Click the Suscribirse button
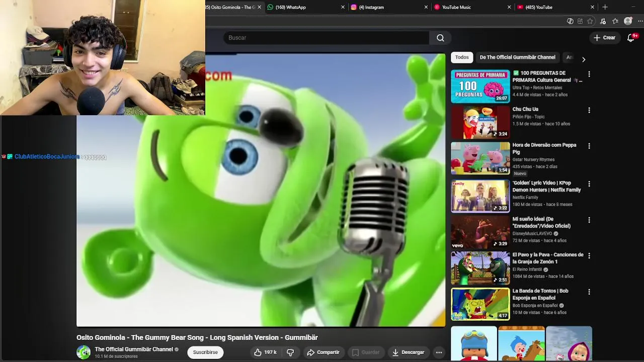The image size is (644, 362). [x=205, y=352]
